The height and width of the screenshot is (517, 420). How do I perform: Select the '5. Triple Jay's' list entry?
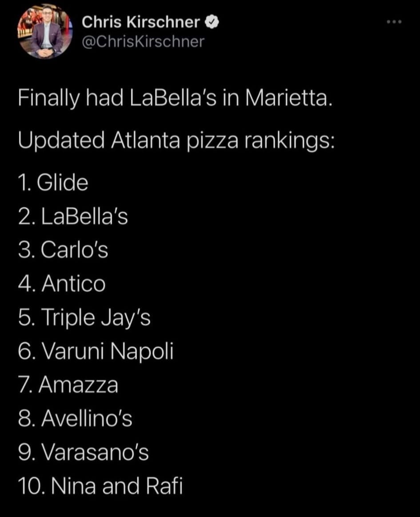[x=84, y=318]
